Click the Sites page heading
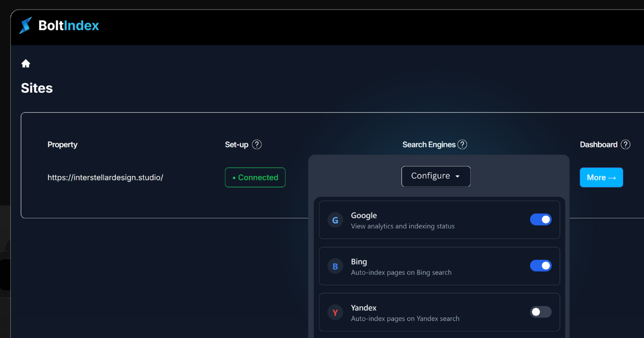This screenshot has height=338, width=644. (37, 88)
